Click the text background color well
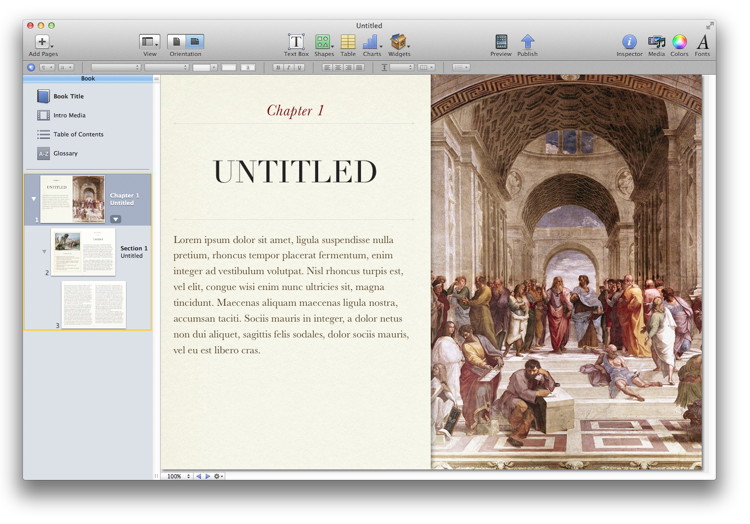 (248, 67)
